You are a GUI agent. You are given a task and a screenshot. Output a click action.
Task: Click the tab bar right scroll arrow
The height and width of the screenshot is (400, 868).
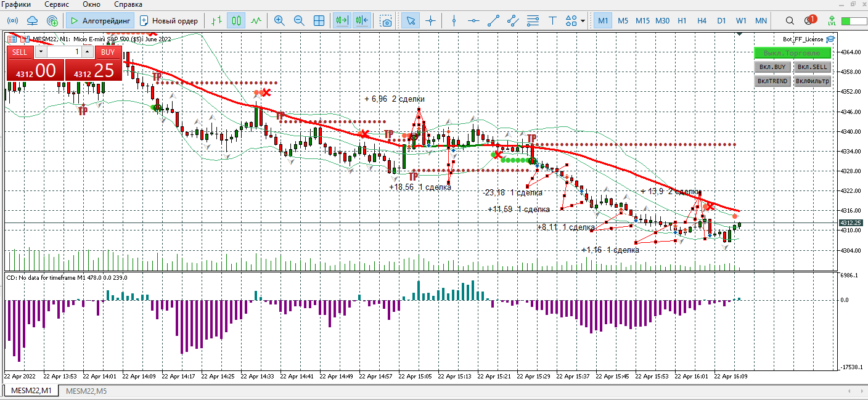[x=862, y=391]
